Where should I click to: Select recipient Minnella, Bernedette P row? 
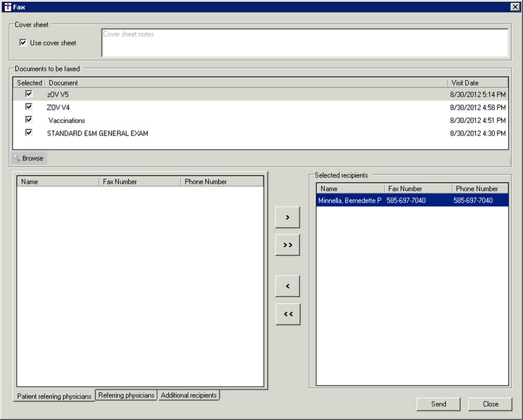[412, 201]
